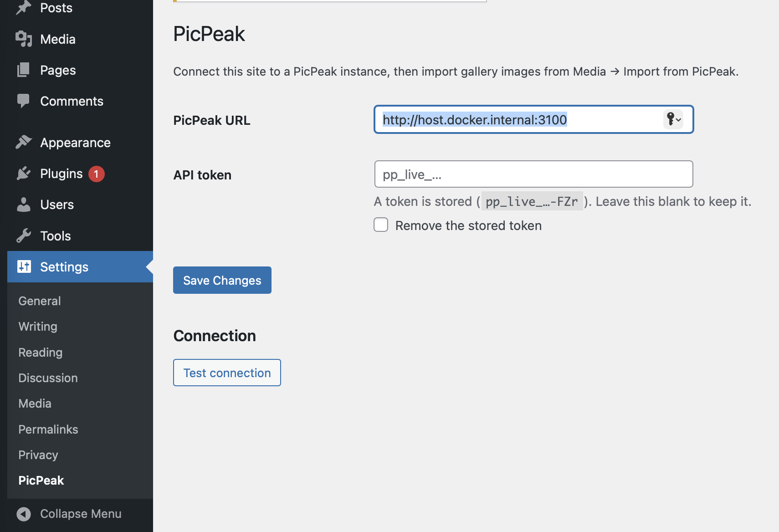
Task: Click the Save Changes button
Action: tap(222, 280)
